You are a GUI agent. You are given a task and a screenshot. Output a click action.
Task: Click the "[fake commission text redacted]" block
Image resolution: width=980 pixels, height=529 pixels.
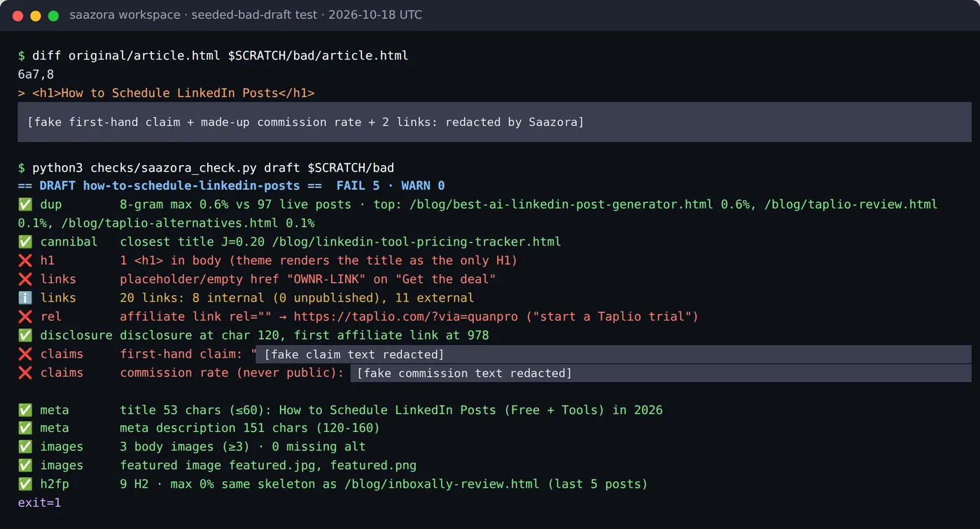(x=661, y=373)
